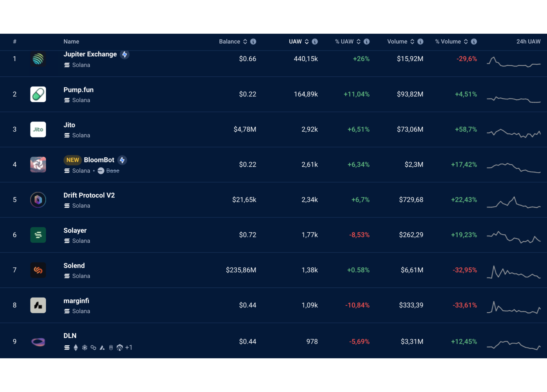Viewport: 547px width, 392px height.
Task: Click the Solana chain icon under Solayer
Action: click(x=67, y=241)
